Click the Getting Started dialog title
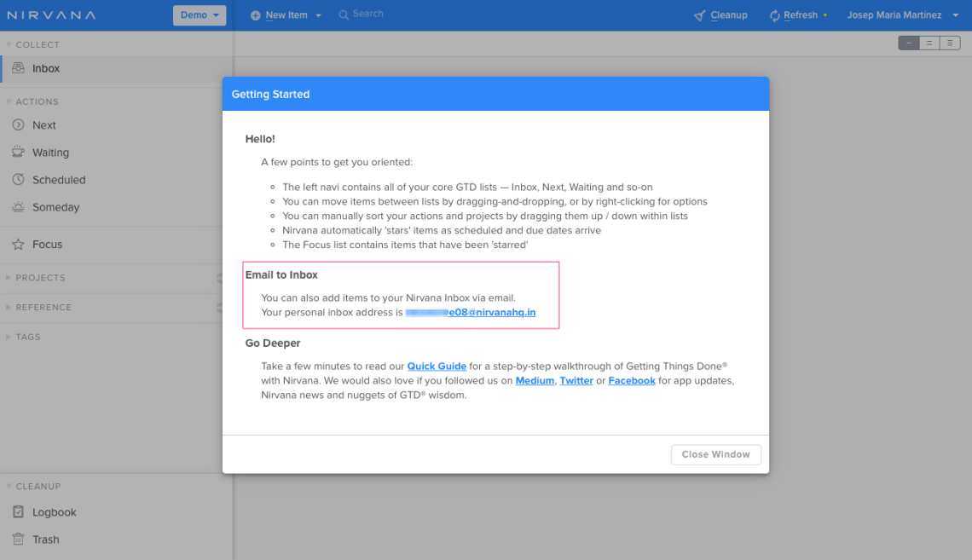Screen dimensions: 972x560 [270, 94]
